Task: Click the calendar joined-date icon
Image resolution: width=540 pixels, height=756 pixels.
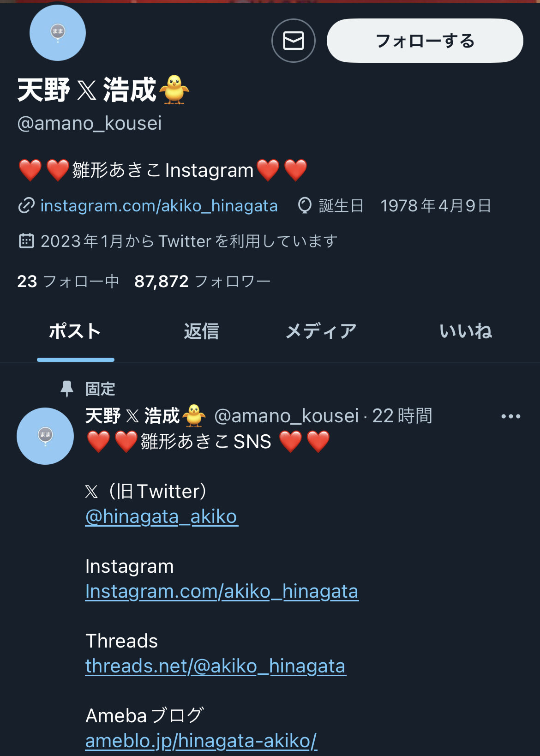Action: (x=26, y=241)
